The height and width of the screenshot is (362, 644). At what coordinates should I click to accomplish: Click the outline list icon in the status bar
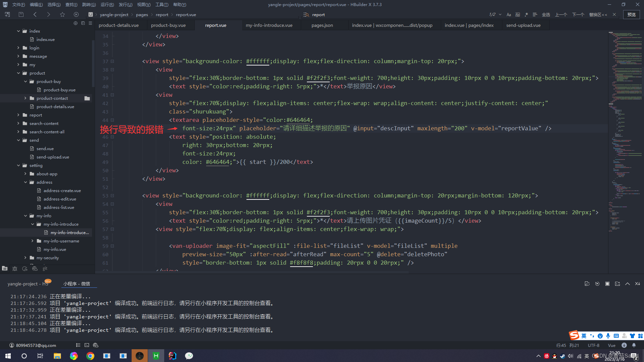78,345
